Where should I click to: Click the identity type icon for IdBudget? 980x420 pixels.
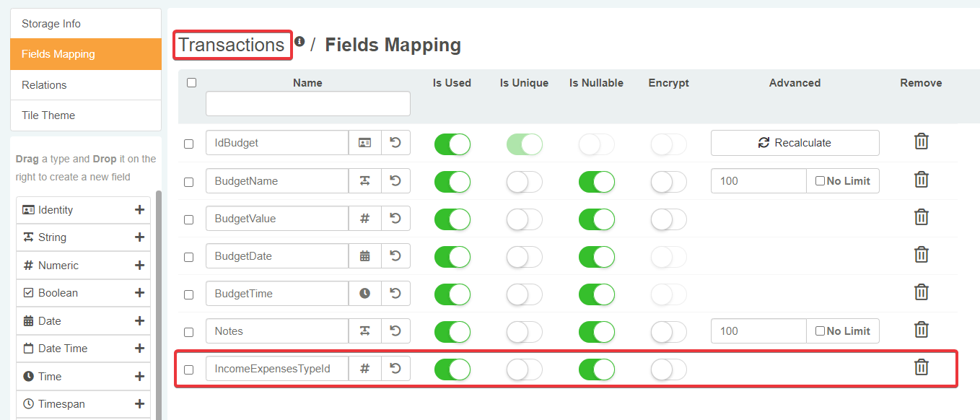click(x=365, y=143)
